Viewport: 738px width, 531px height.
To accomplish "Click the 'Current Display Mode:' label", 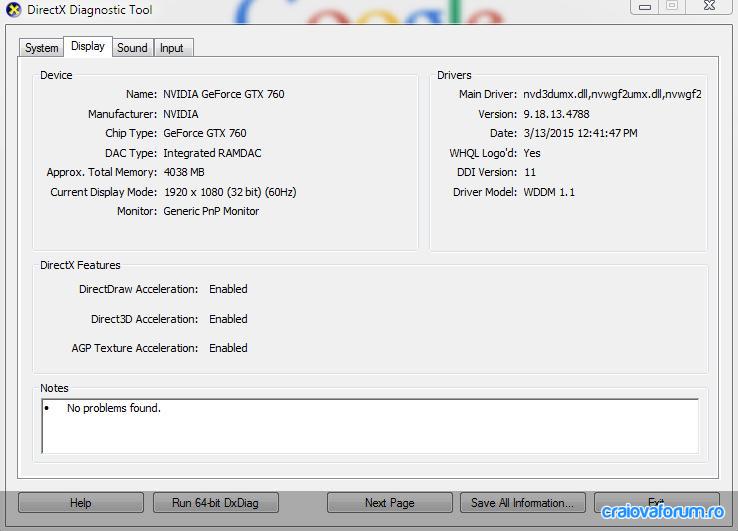I will click(x=104, y=192).
